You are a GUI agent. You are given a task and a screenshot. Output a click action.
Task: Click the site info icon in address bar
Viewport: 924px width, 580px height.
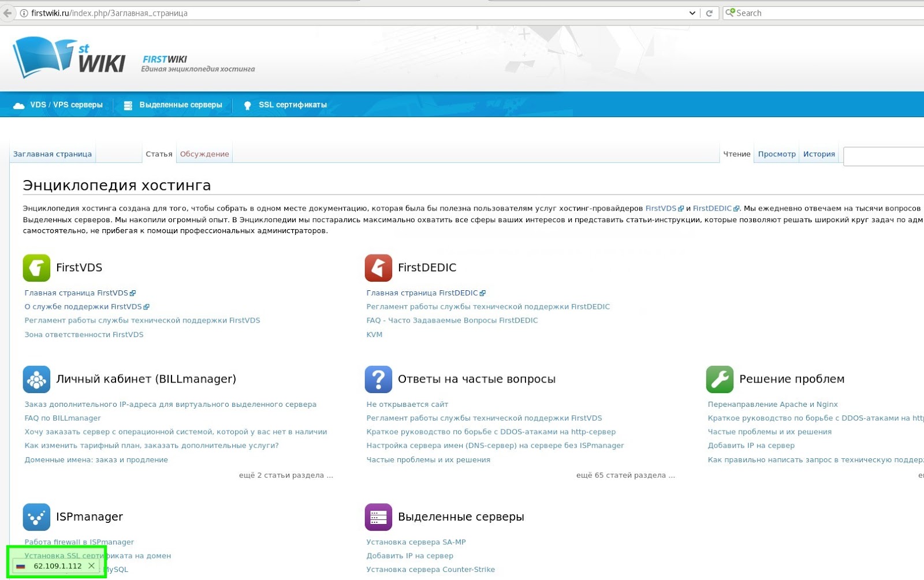click(x=24, y=13)
